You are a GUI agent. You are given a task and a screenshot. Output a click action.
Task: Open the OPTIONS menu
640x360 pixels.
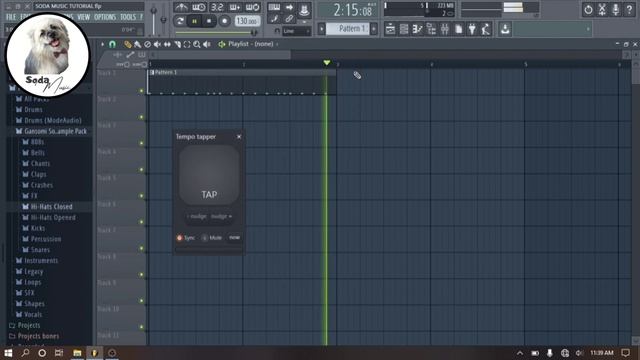(105, 17)
